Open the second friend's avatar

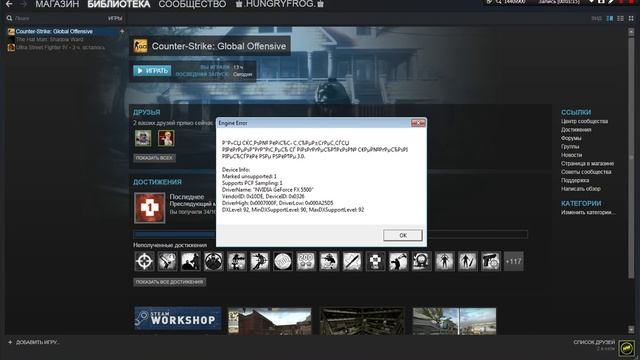click(166, 138)
